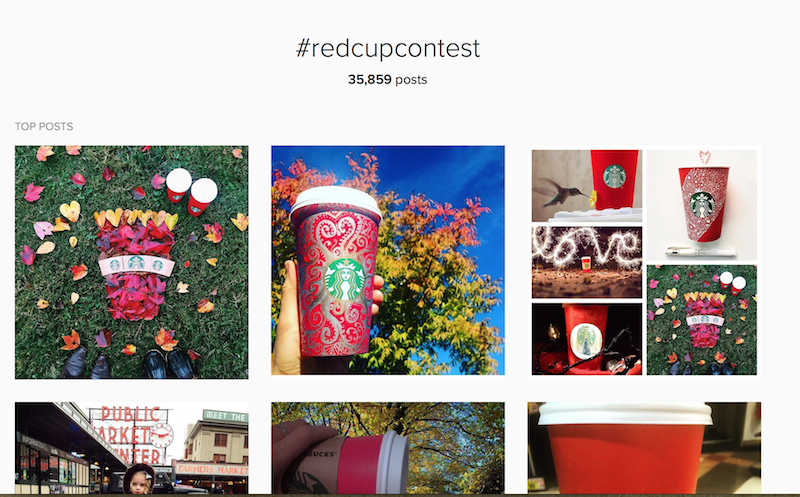Open the white dotted cup with heart photo

point(702,205)
